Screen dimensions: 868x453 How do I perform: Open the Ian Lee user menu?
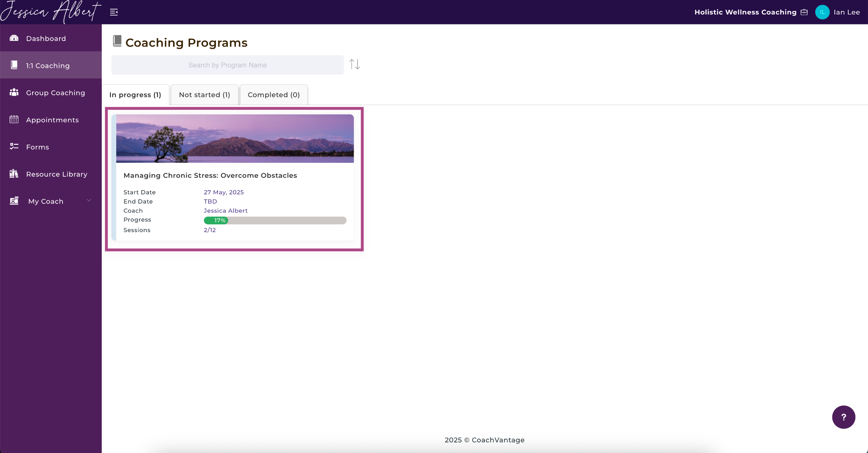(846, 12)
